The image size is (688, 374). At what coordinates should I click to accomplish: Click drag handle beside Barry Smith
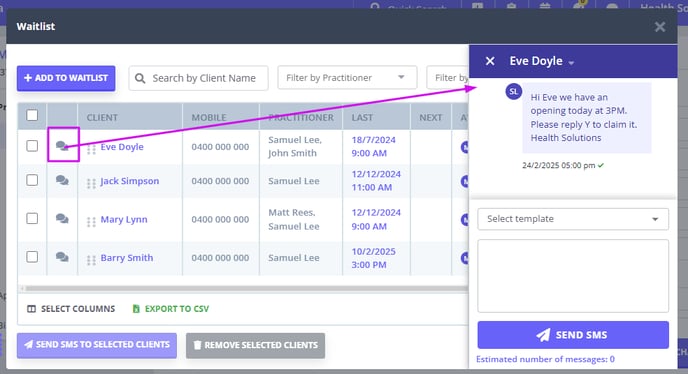(91, 260)
